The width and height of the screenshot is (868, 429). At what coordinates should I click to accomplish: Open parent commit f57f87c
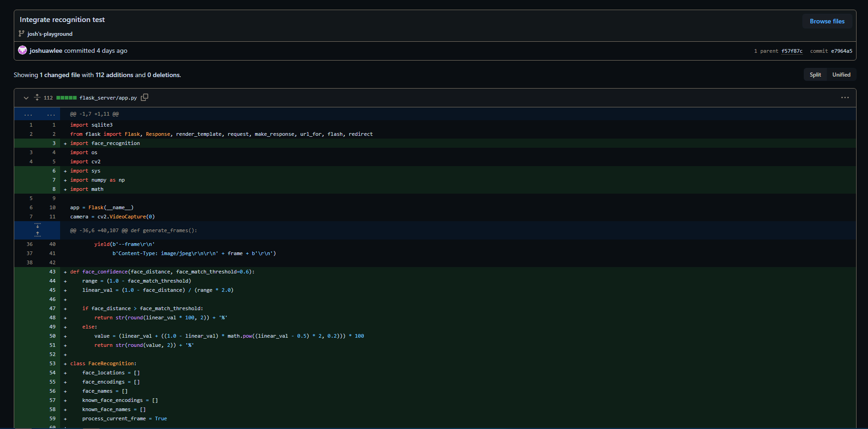point(792,51)
